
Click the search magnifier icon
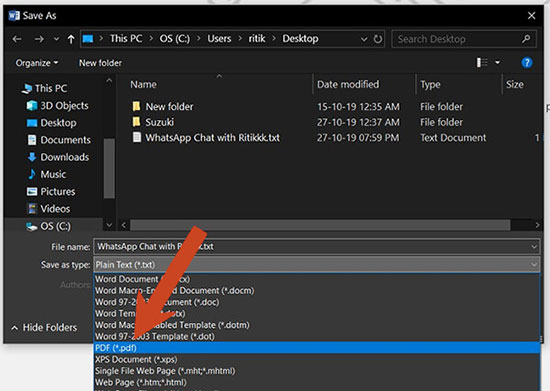click(x=526, y=39)
